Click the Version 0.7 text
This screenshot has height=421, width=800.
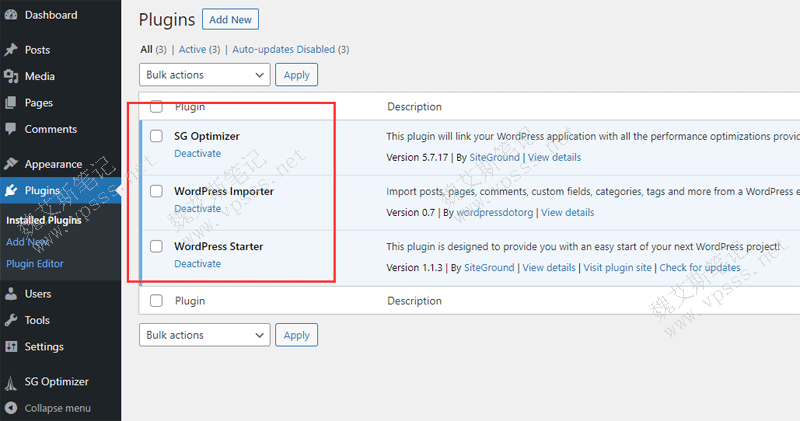tap(410, 212)
